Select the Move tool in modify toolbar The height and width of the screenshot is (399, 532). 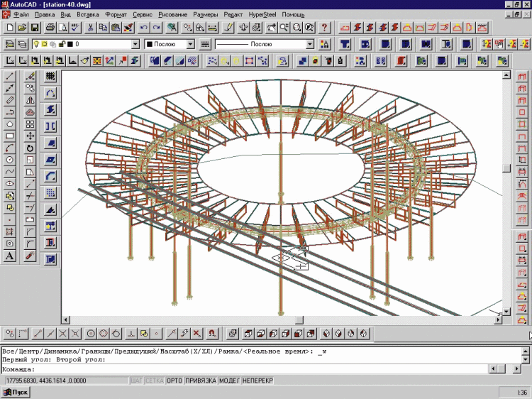tap(30, 136)
